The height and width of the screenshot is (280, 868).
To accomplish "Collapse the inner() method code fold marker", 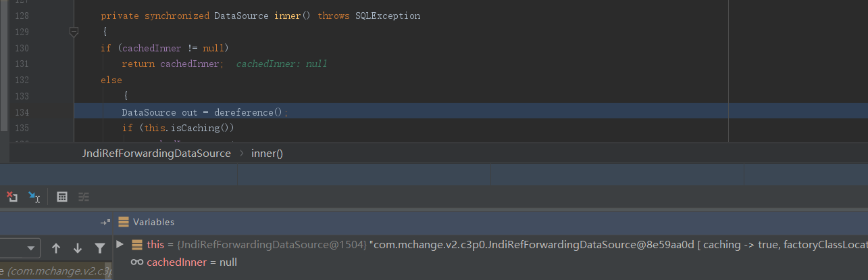I will (74, 31).
